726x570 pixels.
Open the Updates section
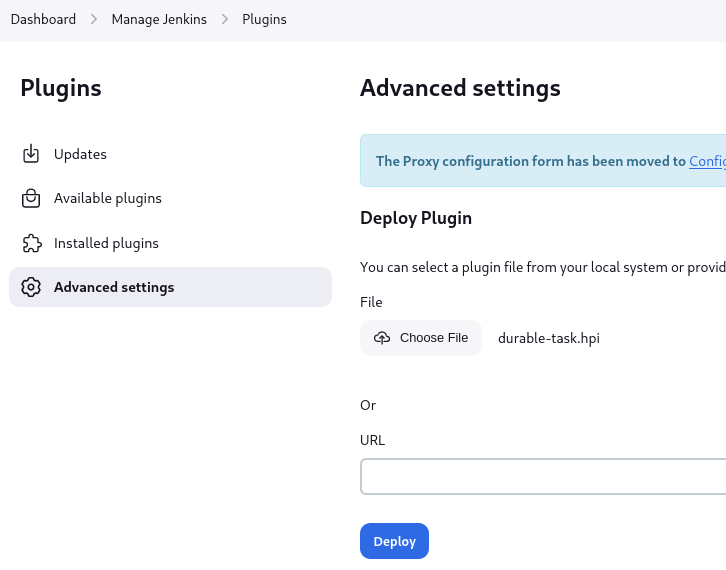(170, 154)
